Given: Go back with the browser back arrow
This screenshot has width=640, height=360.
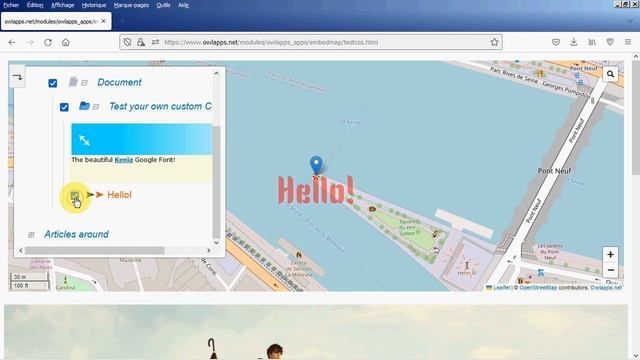Looking at the screenshot, I should pos(12,42).
